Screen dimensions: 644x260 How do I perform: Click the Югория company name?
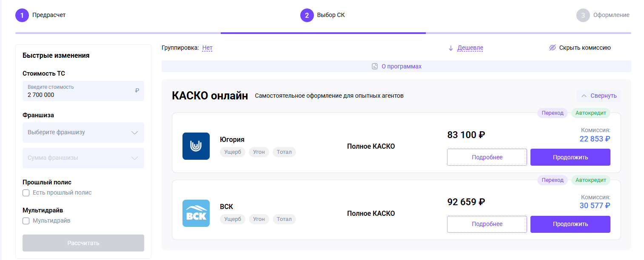tap(232, 140)
